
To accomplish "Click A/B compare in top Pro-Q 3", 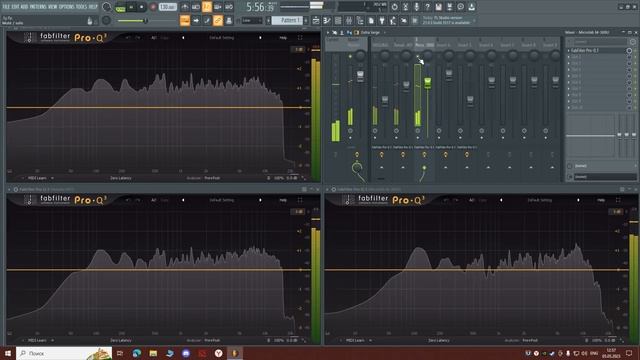I will pos(154,38).
